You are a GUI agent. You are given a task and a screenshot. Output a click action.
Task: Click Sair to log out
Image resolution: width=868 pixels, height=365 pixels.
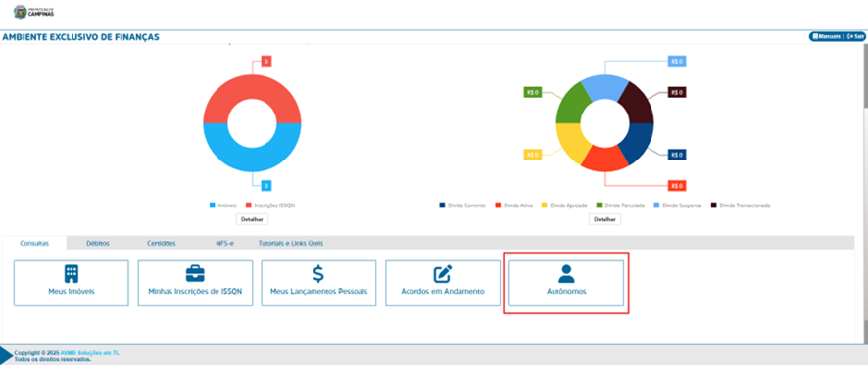pyautogui.click(x=856, y=36)
